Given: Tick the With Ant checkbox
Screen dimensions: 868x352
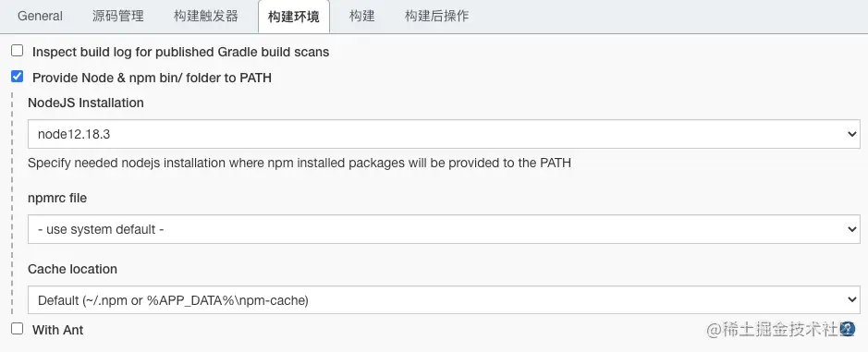Looking at the screenshot, I should coord(18,329).
